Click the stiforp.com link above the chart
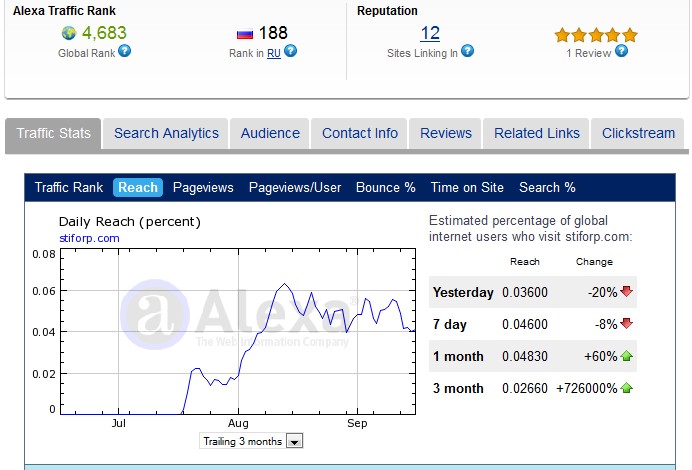 89,238
